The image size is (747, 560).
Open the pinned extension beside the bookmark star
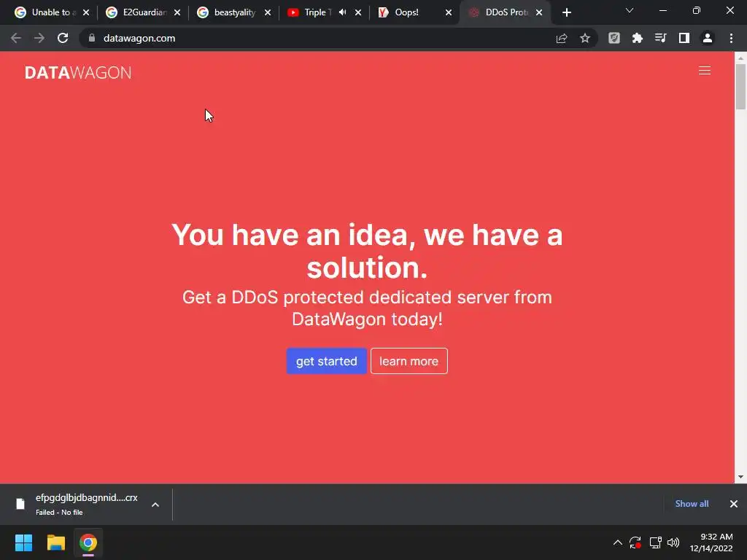point(614,38)
